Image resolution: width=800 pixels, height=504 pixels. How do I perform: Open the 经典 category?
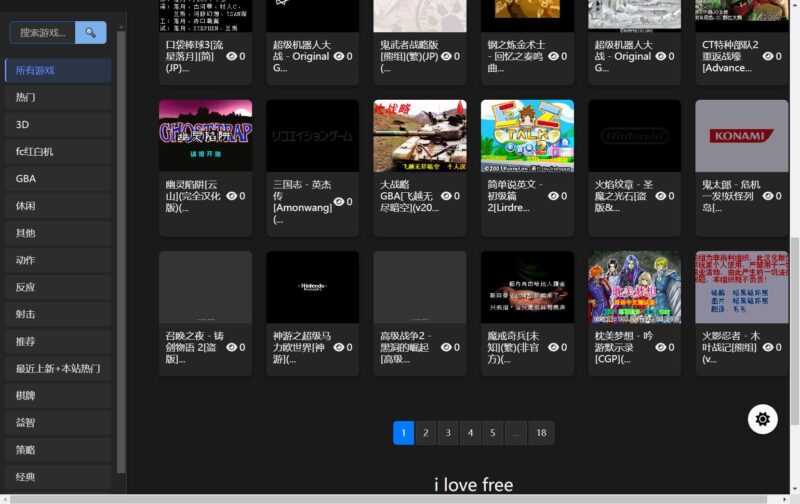58,477
